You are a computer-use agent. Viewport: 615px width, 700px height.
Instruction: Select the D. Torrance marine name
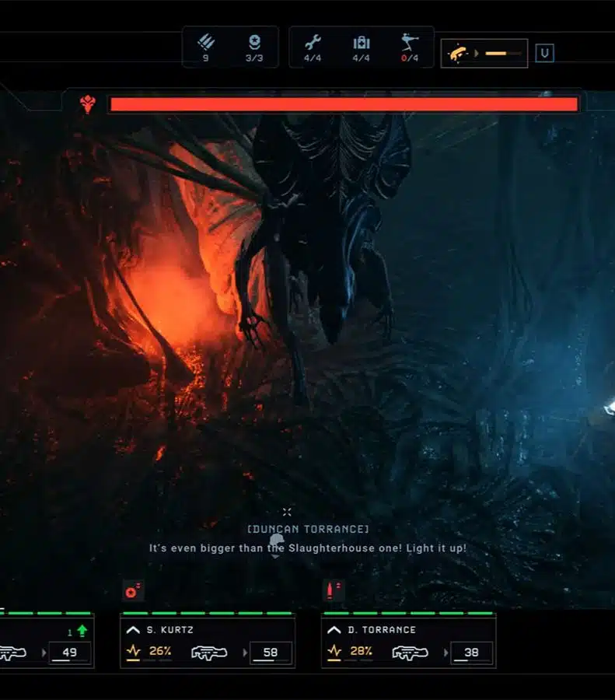[382, 630]
